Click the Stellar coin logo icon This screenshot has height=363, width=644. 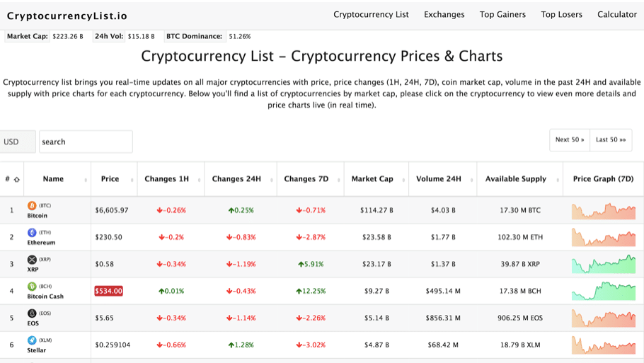pyautogui.click(x=32, y=340)
